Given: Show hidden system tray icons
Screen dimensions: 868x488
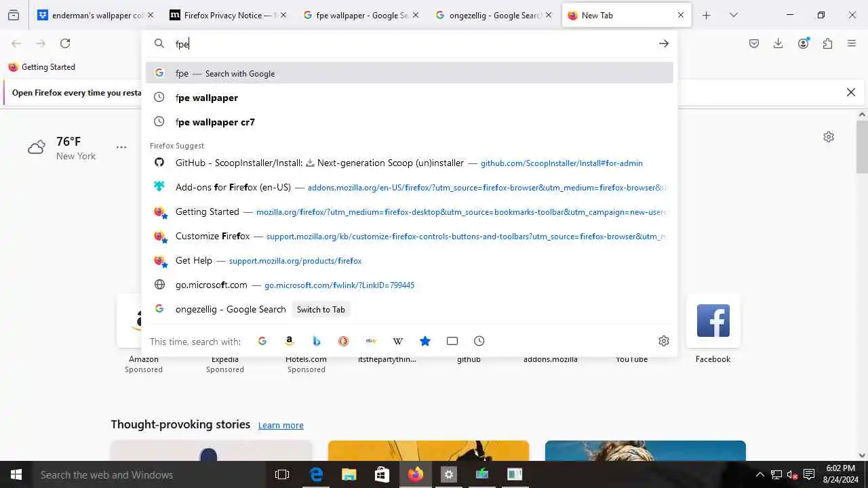Looking at the screenshot, I should click(760, 474).
